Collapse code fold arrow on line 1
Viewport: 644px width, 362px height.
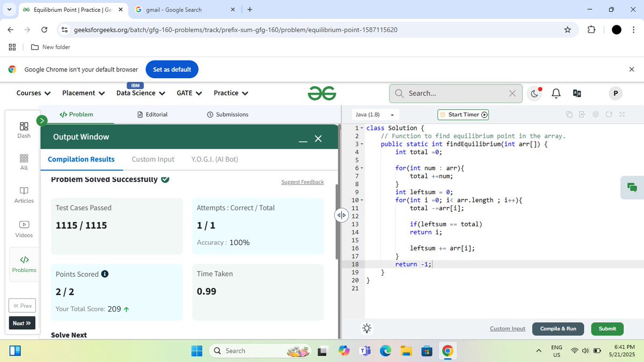coord(362,128)
